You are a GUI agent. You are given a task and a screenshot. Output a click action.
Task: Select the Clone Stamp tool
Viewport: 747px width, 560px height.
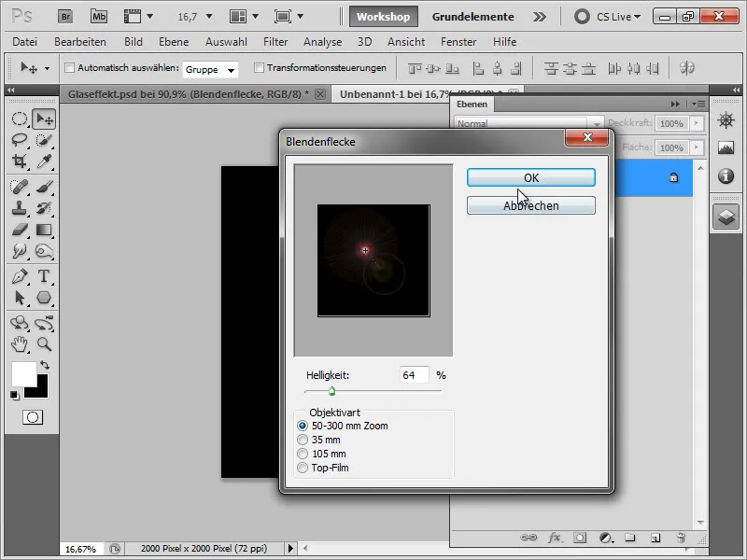(x=19, y=208)
